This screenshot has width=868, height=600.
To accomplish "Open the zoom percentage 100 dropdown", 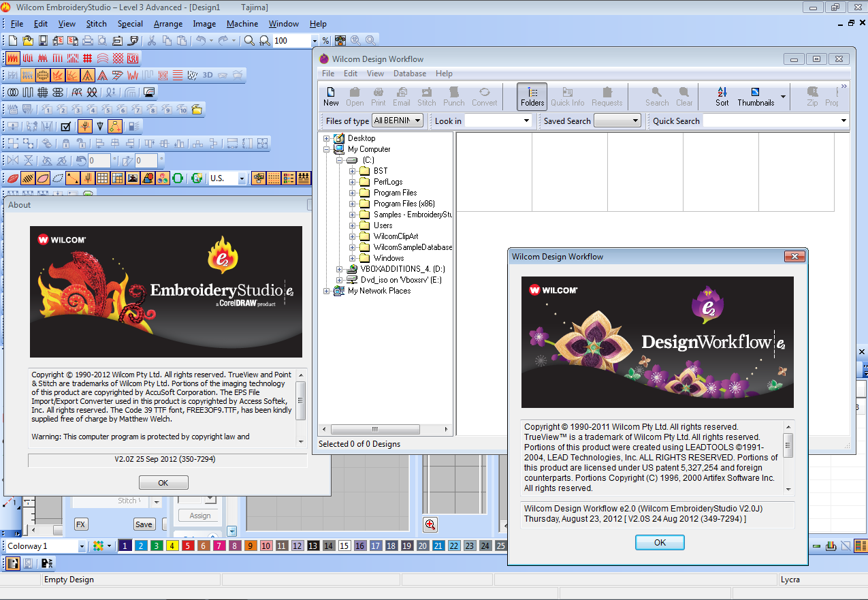I will (x=315, y=41).
